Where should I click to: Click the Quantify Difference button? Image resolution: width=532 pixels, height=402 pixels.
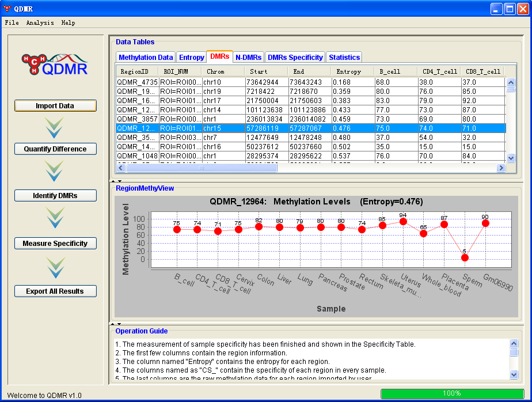pyautogui.click(x=55, y=149)
